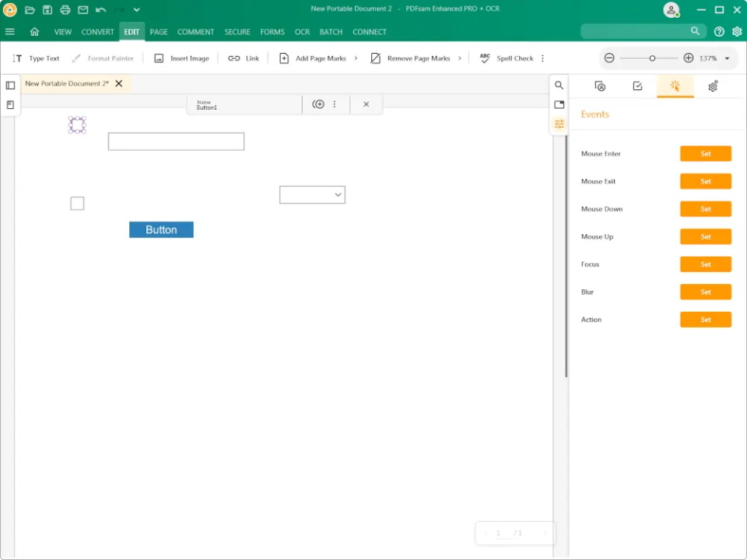The height and width of the screenshot is (560, 747).
Task: Close the Button1 field toolbar
Action: click(x=366, y=103)
